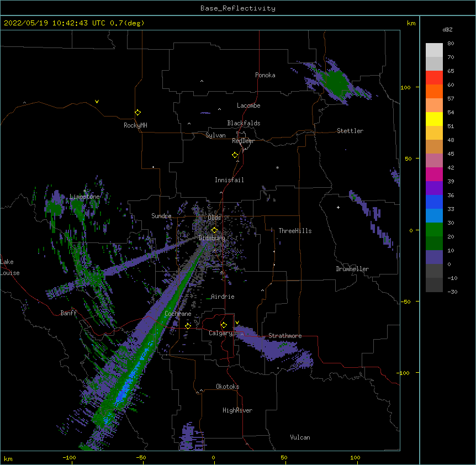Click the 10 dBZ purple color swatch
This screenshot has height=465, width=476.
pyautogui.click(x=434, y=257)
